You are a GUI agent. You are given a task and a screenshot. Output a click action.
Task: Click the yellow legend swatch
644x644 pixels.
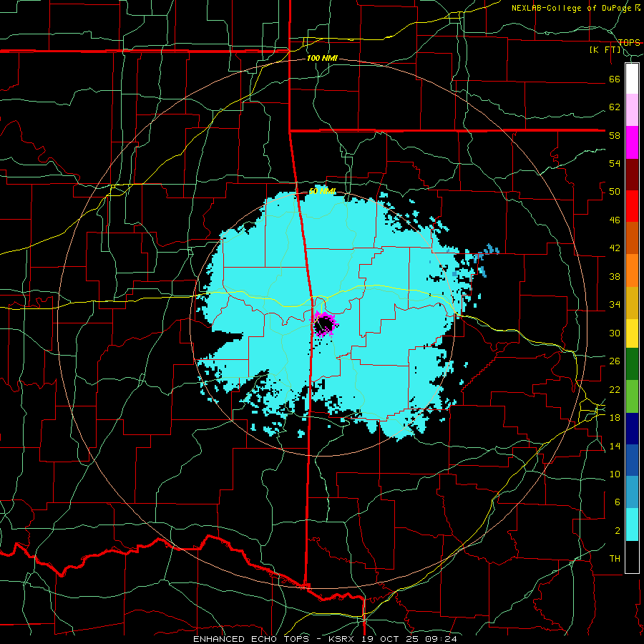click(632, 333)
